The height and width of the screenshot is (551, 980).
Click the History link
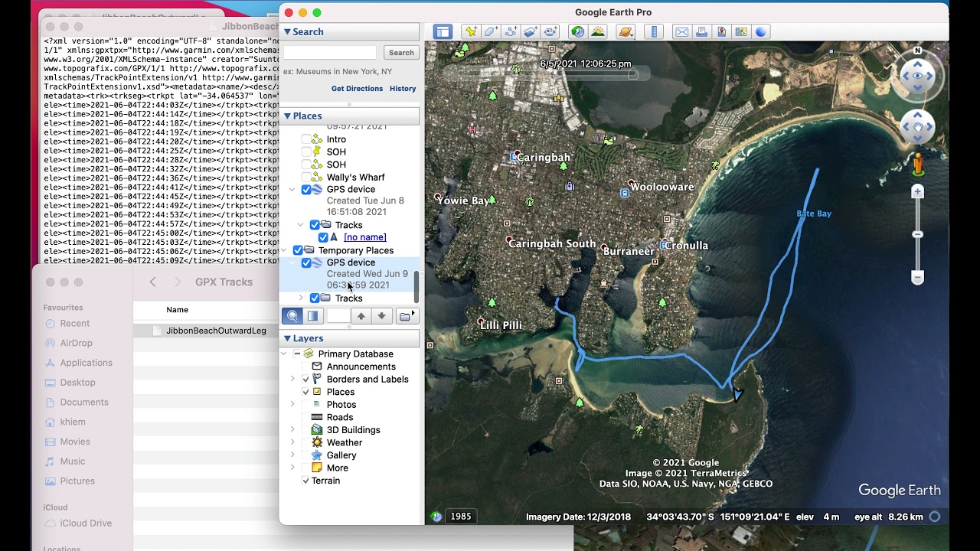[x=403, y=89]
